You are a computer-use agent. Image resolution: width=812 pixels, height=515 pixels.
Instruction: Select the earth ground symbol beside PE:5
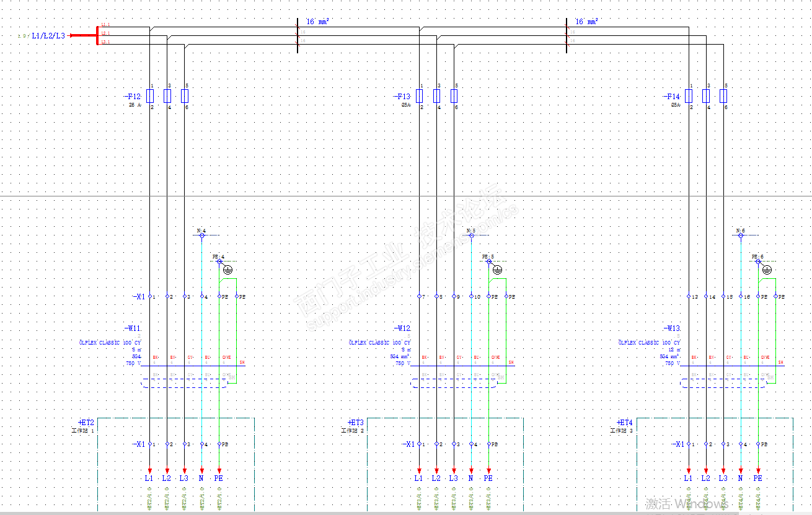(497, 270)
